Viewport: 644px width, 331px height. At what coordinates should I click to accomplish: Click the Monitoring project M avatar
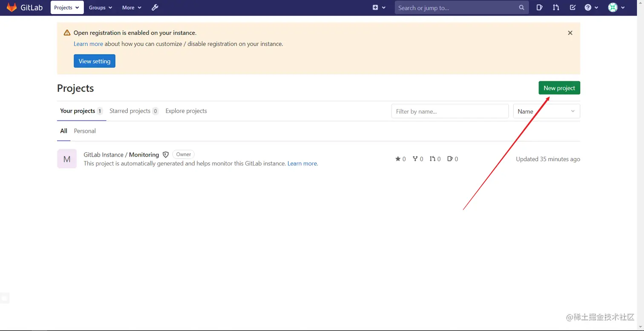pos(67,159)
